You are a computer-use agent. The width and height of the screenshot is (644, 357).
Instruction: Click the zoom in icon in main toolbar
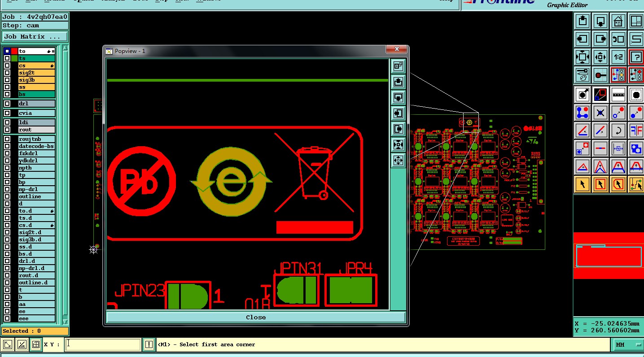(x=582, y=57)
